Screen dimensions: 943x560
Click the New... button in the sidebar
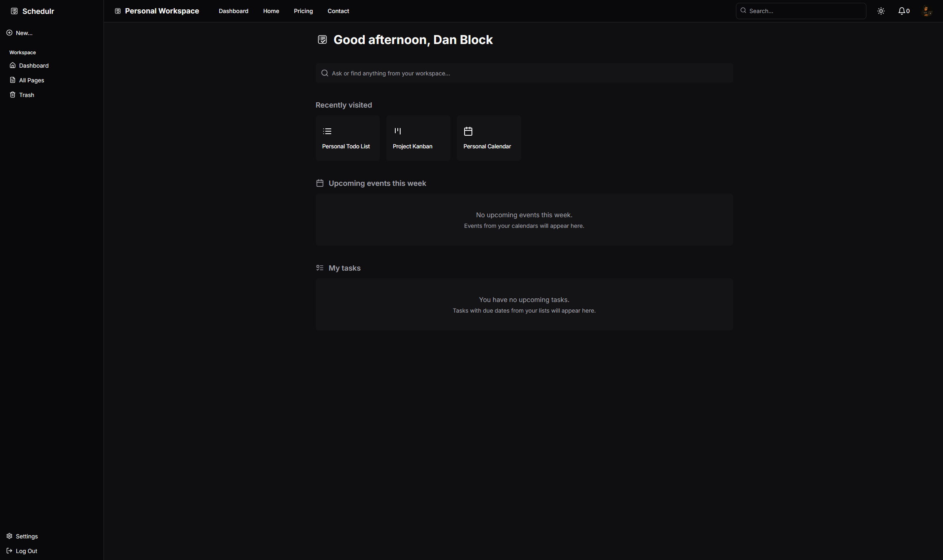click(x=52, y=33)
